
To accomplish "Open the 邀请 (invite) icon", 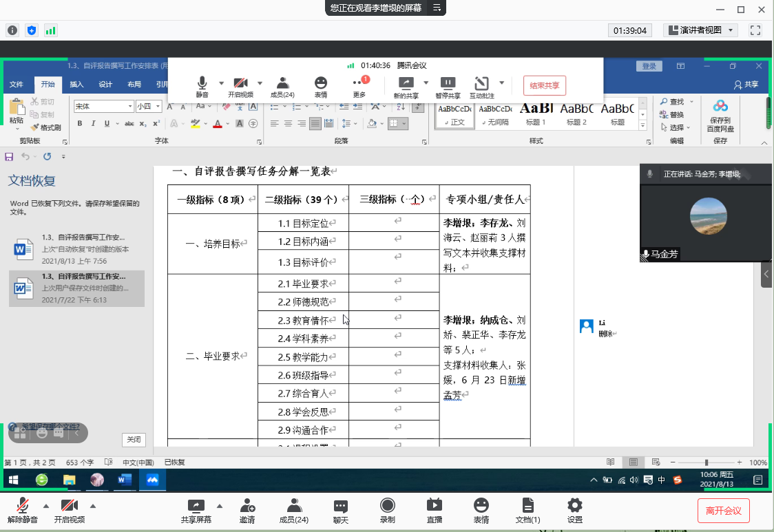I will coord(247,510).
